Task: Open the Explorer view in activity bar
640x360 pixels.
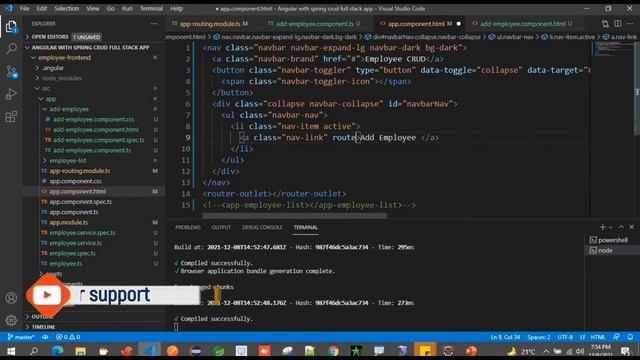Action: pyautogui.click(x=11, y=27)
